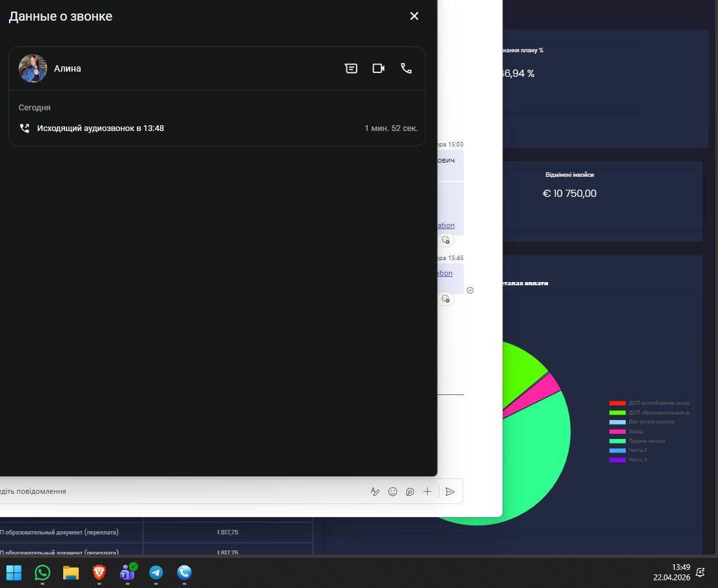Close the call details panel
This screenshot has height=588, width=718.
point(414,16)
